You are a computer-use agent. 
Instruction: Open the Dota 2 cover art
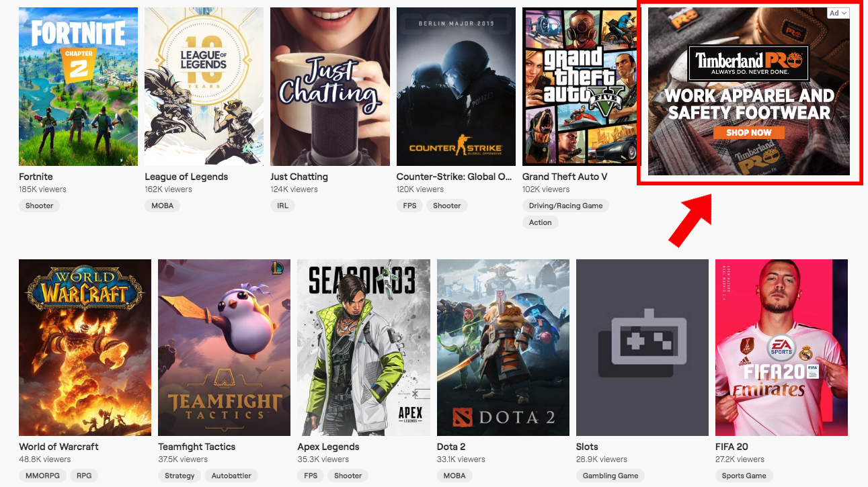click(503, 348)
